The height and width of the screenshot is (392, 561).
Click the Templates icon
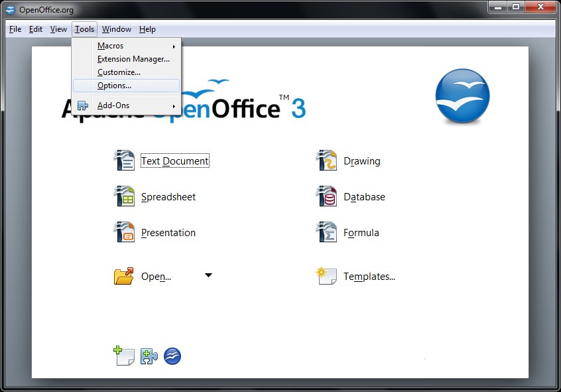coord(327,276)
